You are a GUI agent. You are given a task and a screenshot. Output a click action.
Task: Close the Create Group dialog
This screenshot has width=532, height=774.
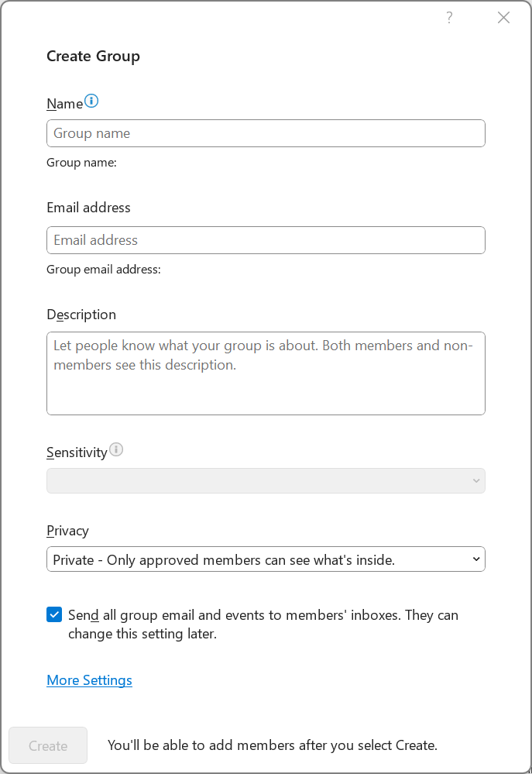pos(503,18)
